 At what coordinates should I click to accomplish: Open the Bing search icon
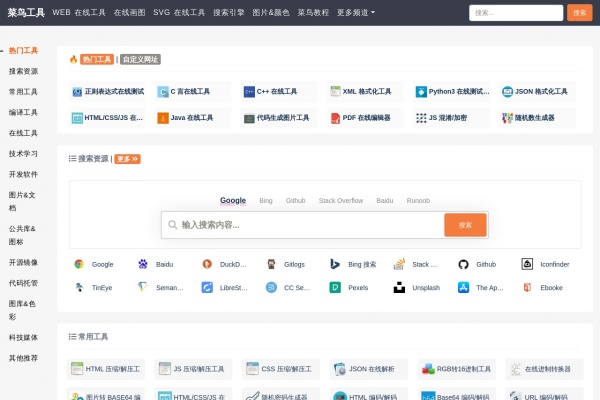point(335,264)
